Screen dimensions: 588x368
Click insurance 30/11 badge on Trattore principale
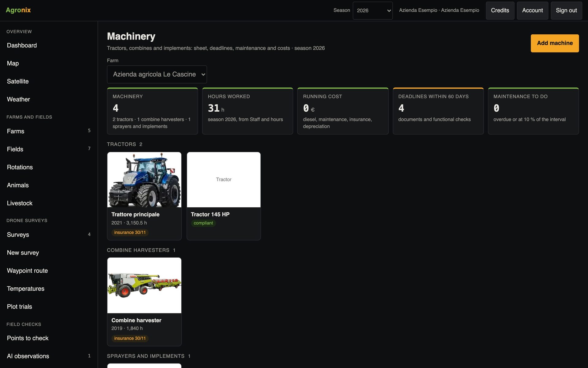click(130, 232)
